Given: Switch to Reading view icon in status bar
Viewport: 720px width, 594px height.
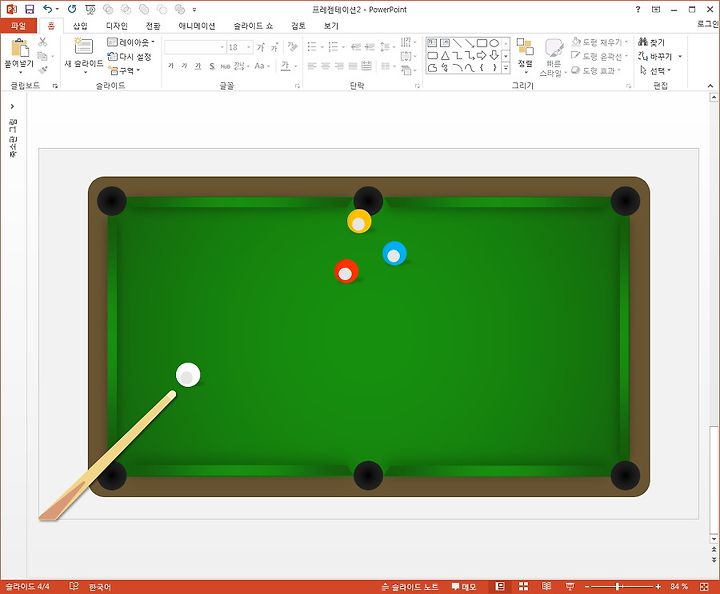Looking at the screenshot, I should point(546,586).
